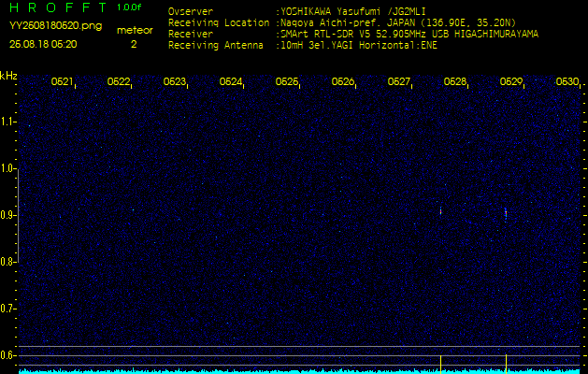Click the observer name YOSHIKAWA Yasufumi /JG2MLI

click(x=353, y=11)
